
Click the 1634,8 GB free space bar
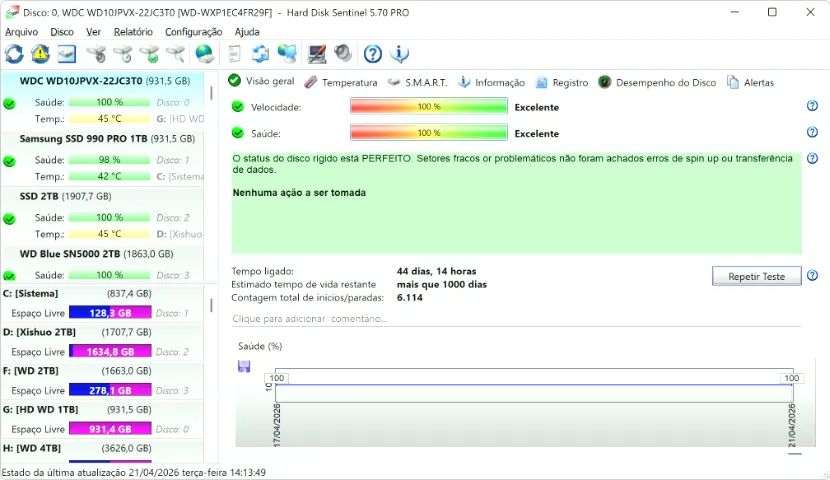point(110,351)
